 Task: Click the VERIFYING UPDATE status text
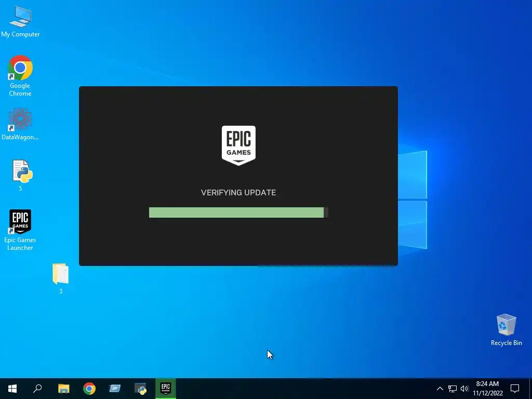[x=238, y=192]
